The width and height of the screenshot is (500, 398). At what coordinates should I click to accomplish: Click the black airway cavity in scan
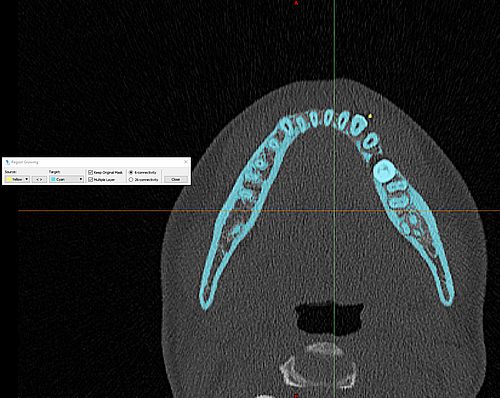(329, 318)
